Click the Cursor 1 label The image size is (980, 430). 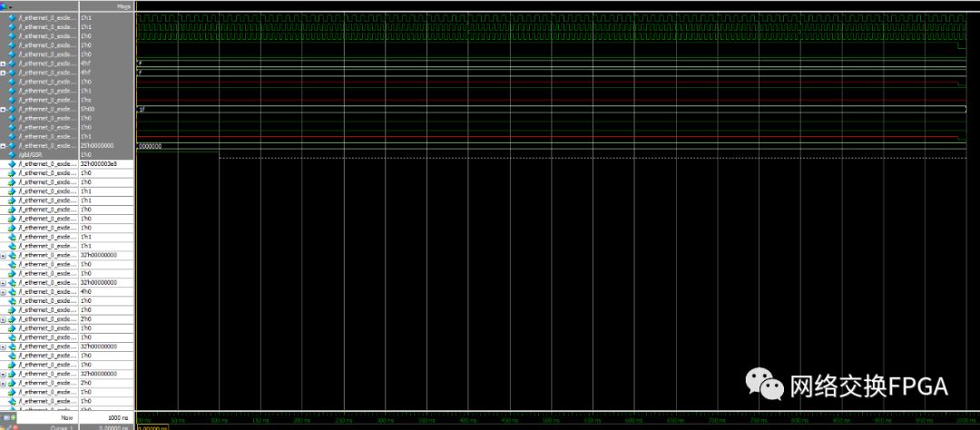point(62,427)
